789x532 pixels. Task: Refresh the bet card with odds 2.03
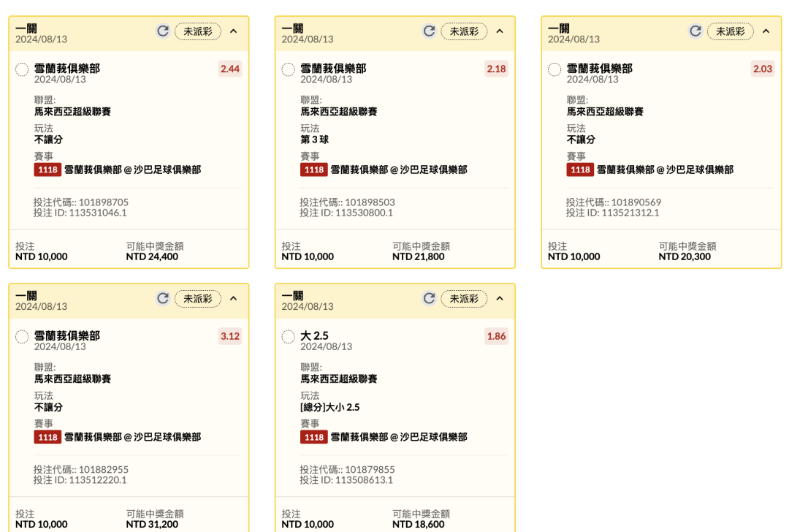coord(695,31)
